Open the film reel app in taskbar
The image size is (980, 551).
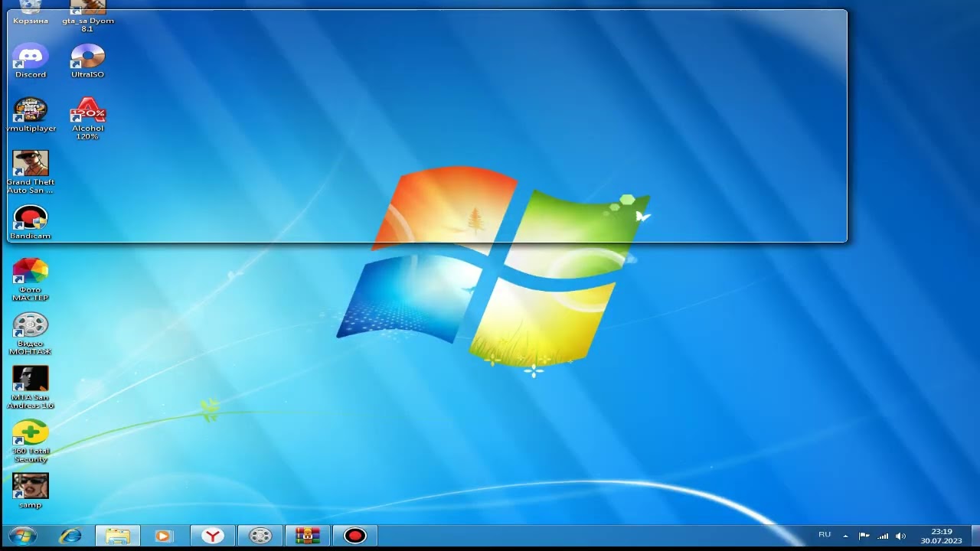(x=260, y=536)
